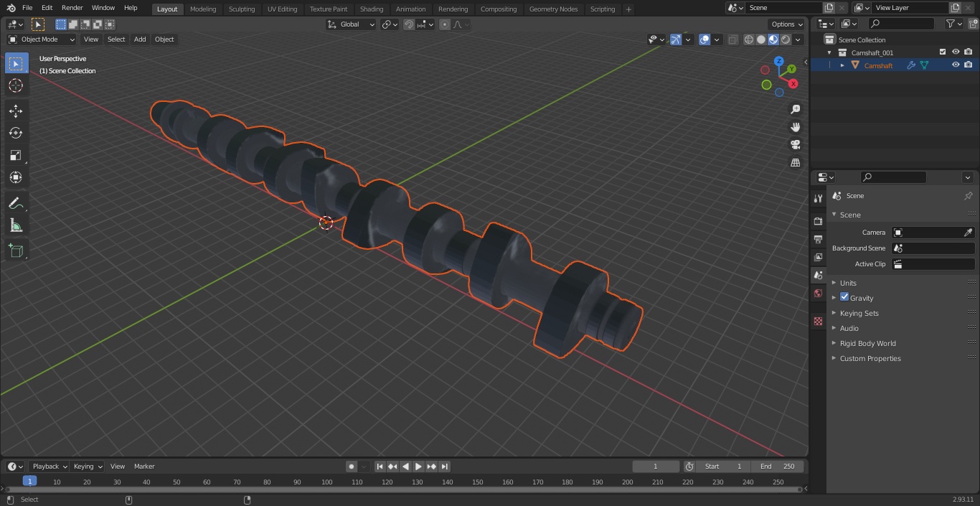Viewport: 980px width, 506px height.
Task: Click the auto keying record button
Action: pos(352,467)
